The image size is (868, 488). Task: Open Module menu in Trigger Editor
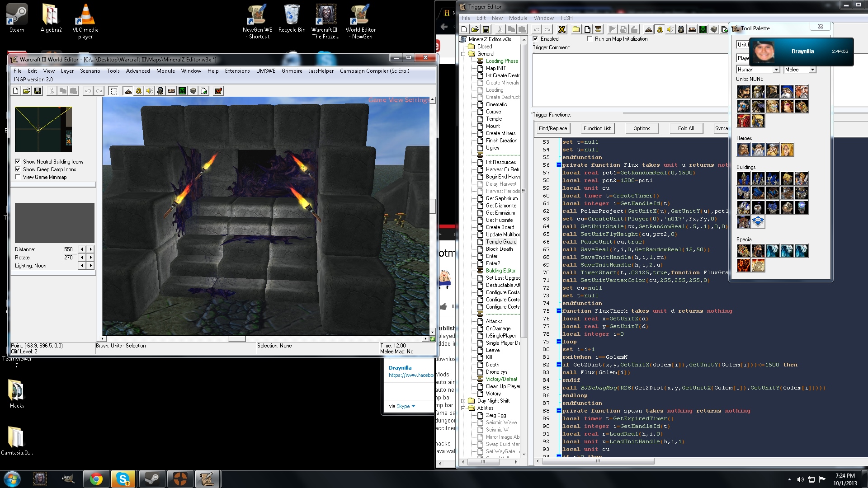(x=518, y=18)
